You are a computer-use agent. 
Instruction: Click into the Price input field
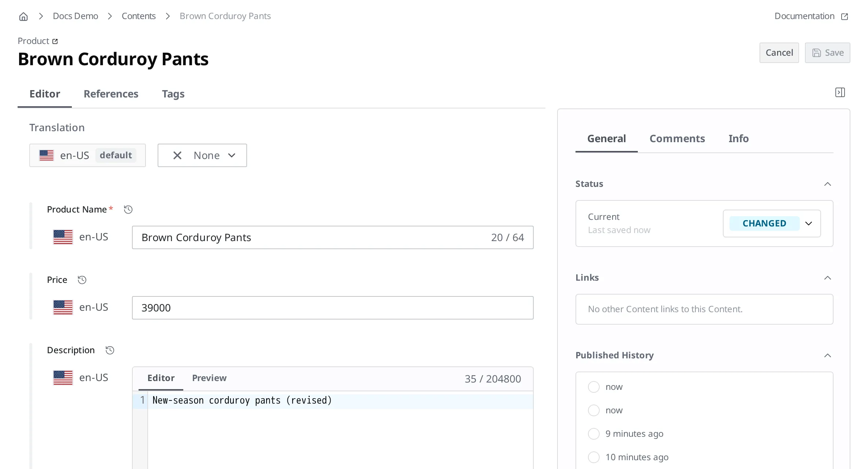tap(332, 308)
